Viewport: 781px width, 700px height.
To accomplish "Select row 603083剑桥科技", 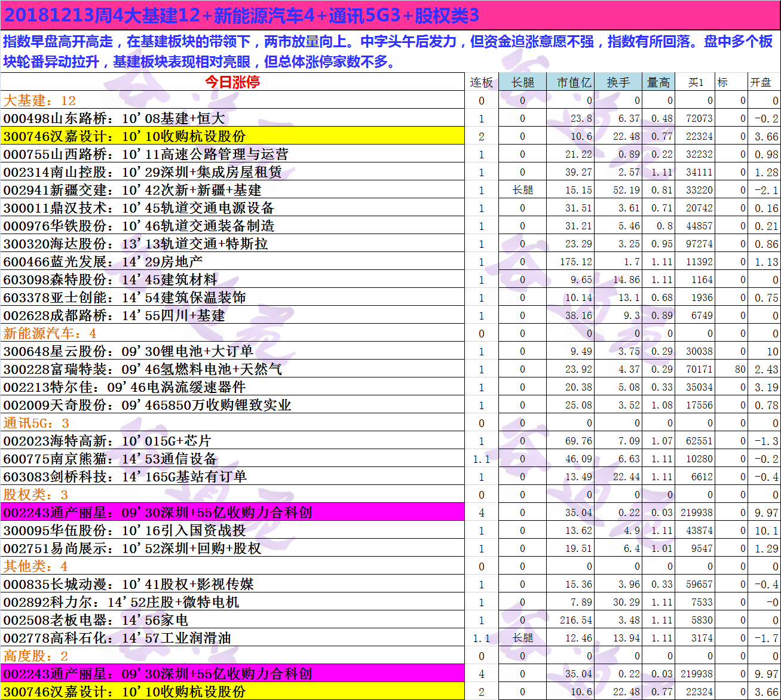I will (232, 476).
